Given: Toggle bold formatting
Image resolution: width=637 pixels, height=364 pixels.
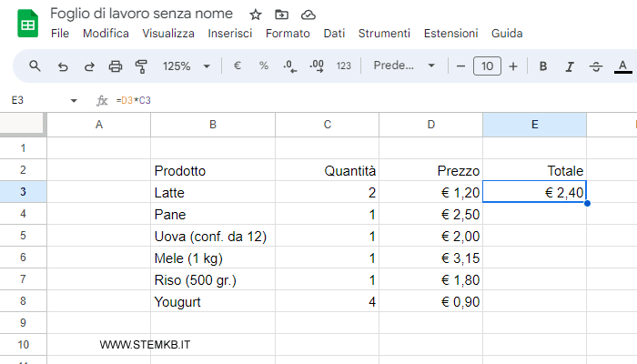Looking at the screenshot, I should tap(543, 66).
